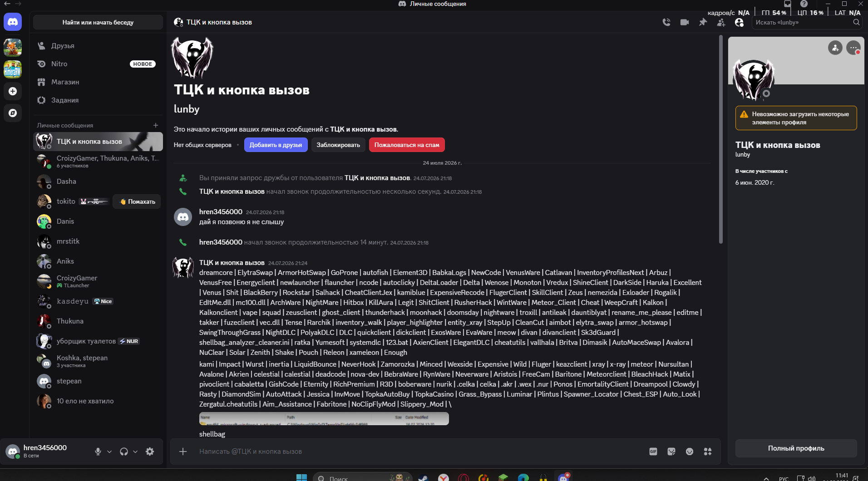Screen dimensions: 868x481
Task: Focus the Искать «lunby» search field
Action: click(x=807, y=22)
